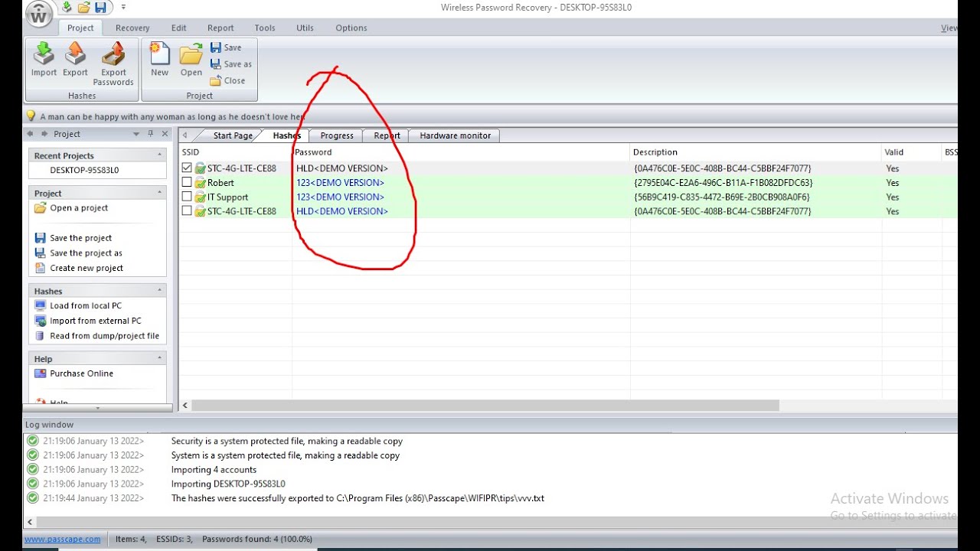Click the lock icon beside IT Support
Image resolution: width=980 pixels, height=551 pixels.
click(x=200, y=197)
